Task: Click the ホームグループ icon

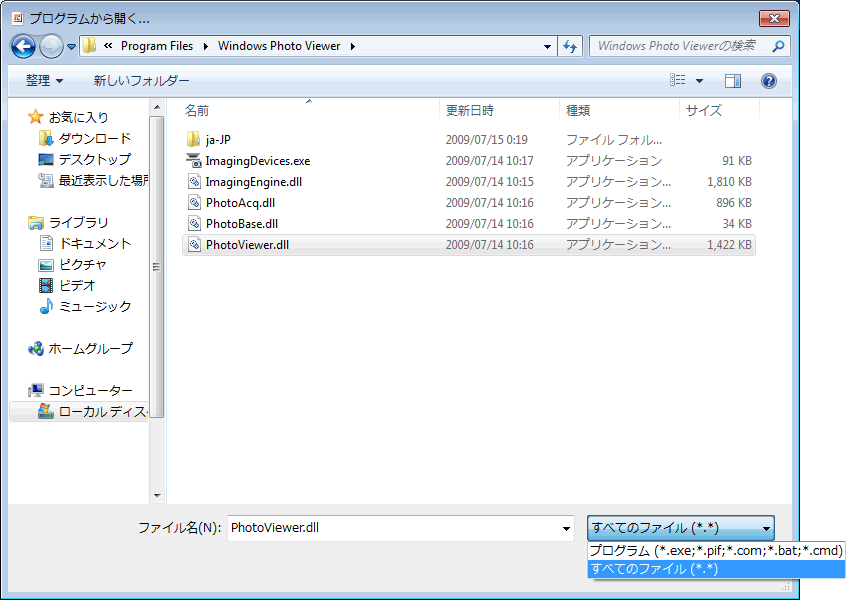Action: (x=36, y=349)
